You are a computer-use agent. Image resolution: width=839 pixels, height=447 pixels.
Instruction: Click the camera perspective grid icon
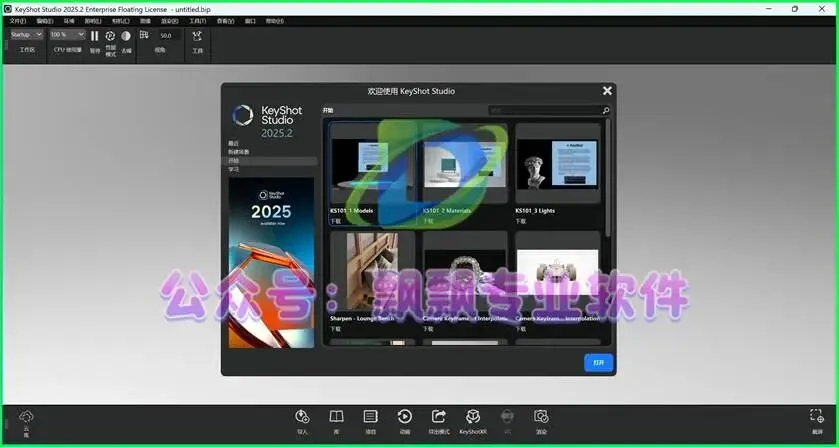point(144,35)
